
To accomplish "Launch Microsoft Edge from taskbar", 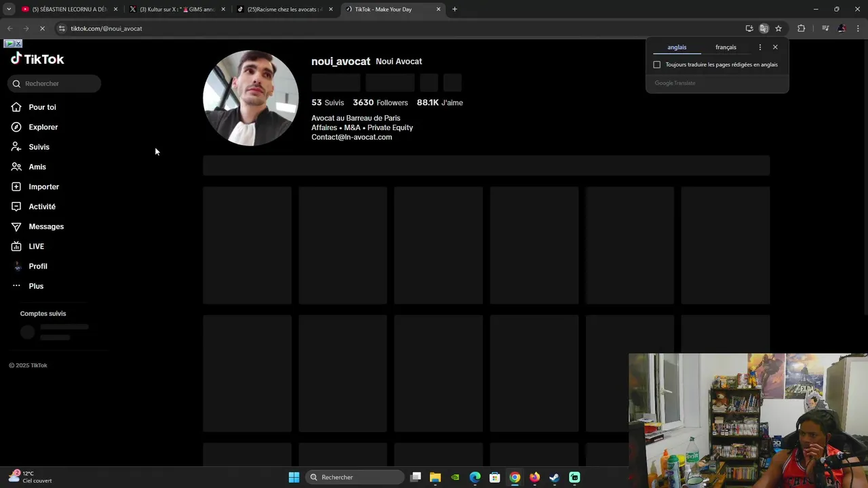I will click(x=475, y=477).
